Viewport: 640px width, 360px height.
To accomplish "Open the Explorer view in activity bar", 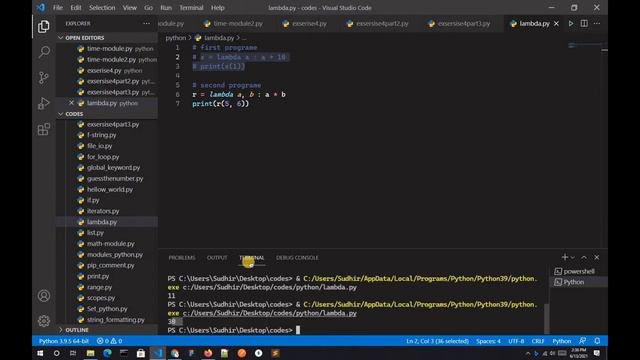I will tap(44, 27).
